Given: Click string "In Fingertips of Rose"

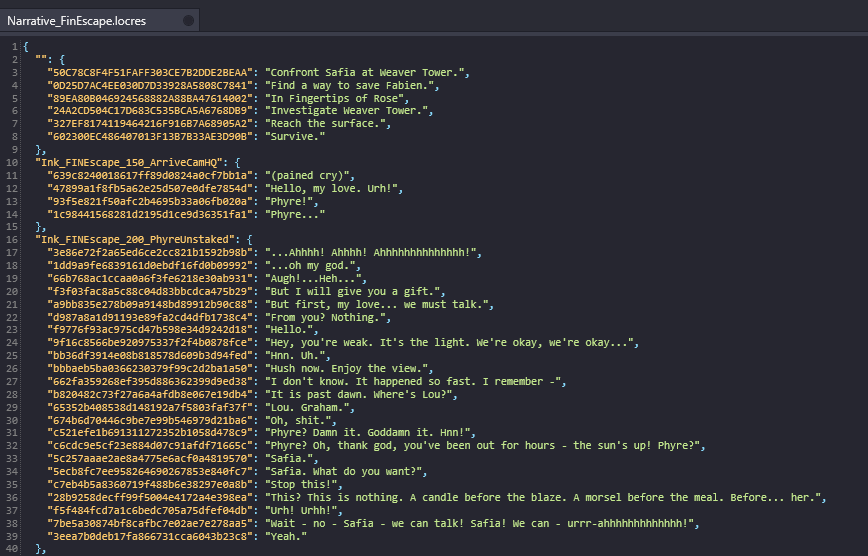Looking at the screenshot, I should tap(334, 98).
